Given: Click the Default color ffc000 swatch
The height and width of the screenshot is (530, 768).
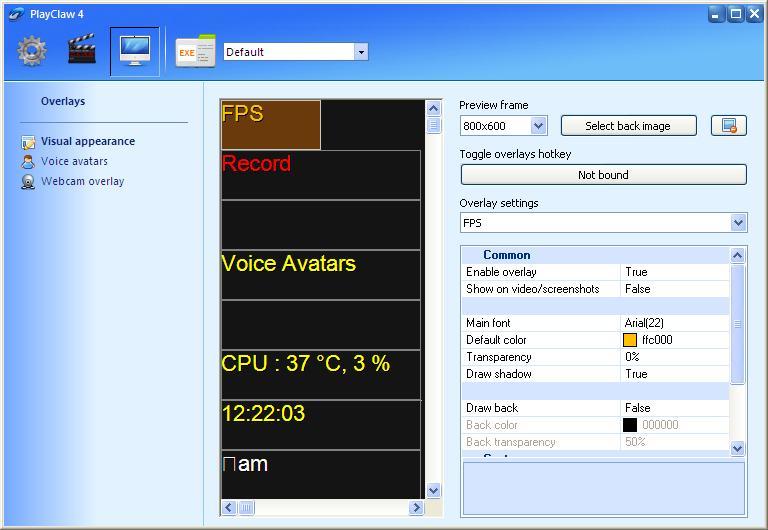Looking at the screenshot, I should [x=629, y=340].
